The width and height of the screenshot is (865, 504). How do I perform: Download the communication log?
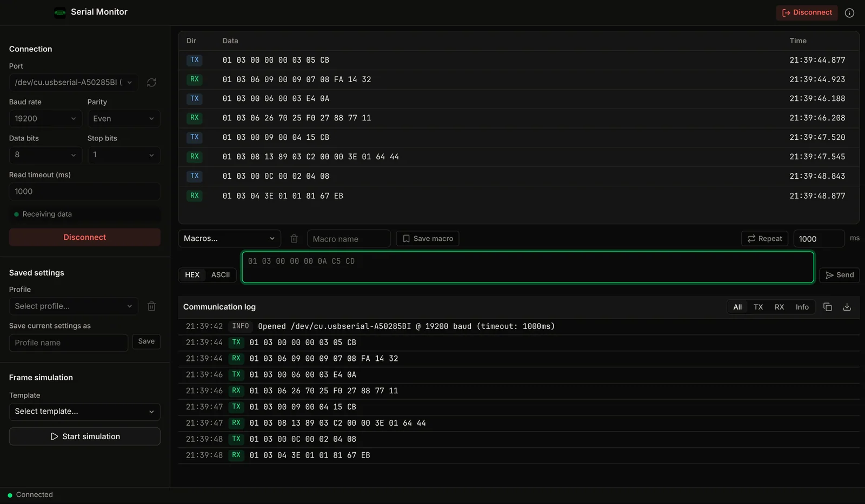pyautogui.click(x=847, y=307)
